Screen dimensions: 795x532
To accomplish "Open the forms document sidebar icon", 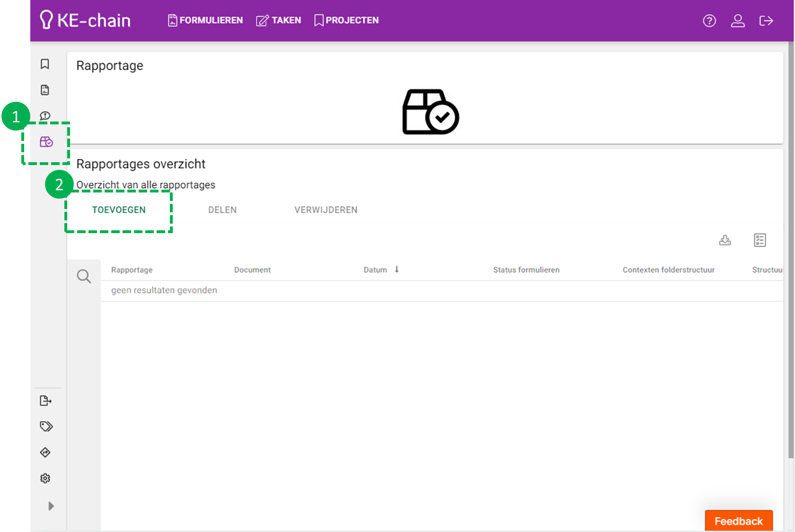I will pyautogui.click(x=45, y=90).
